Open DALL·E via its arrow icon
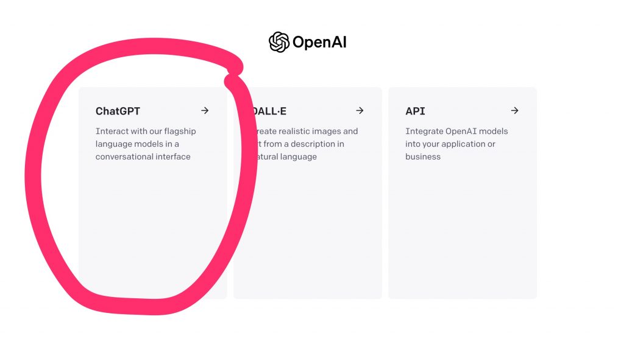The width and height of the screenshot is (624, 364). [x=360, y=110]
